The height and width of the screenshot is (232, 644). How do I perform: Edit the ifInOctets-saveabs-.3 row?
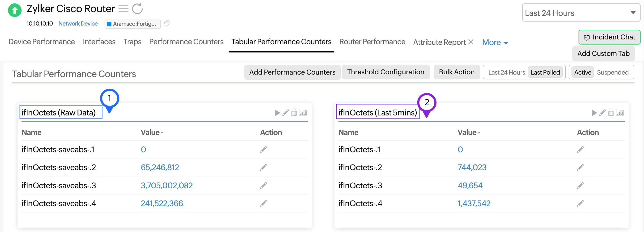[264, 185]
